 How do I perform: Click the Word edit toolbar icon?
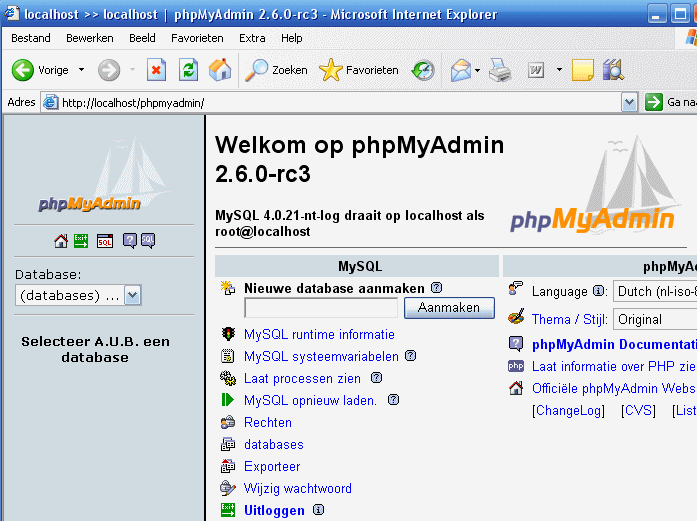point(536,70)
